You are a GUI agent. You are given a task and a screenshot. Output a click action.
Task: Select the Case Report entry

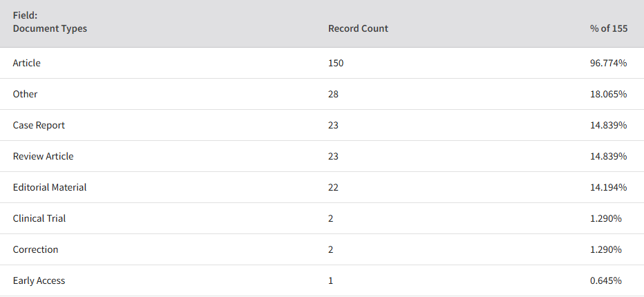pos(39,125)
